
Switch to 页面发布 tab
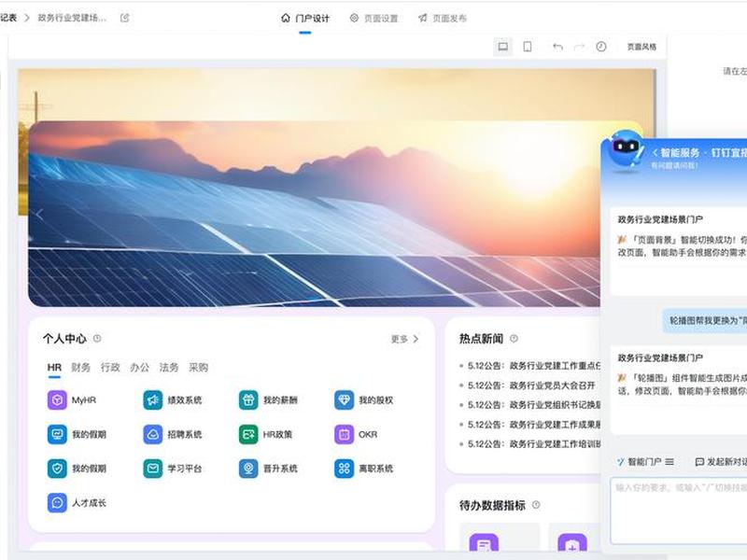(443, 19)
